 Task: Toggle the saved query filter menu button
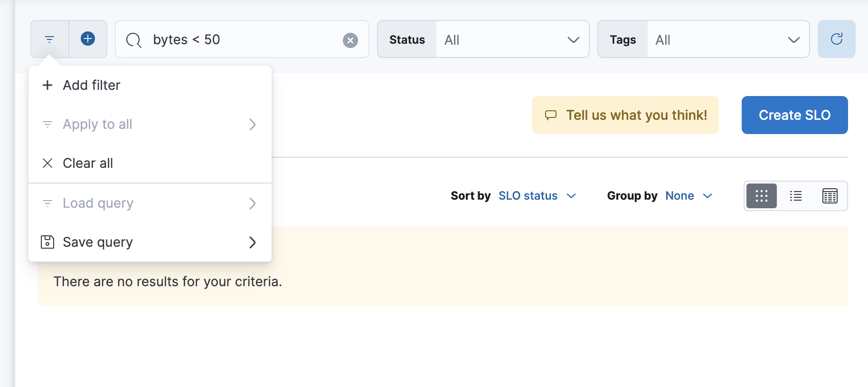coord(50,39)
